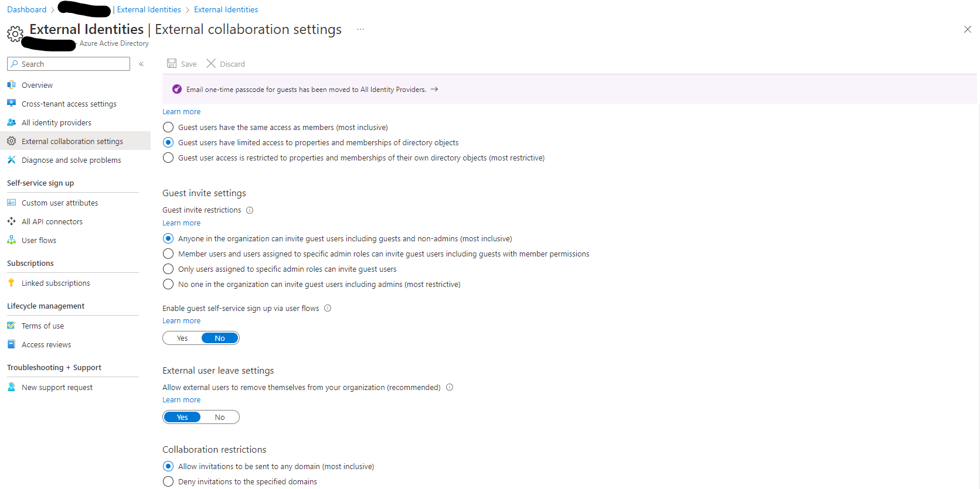Choose 'No one in the organization can invite guest users'

pos(168,284)
